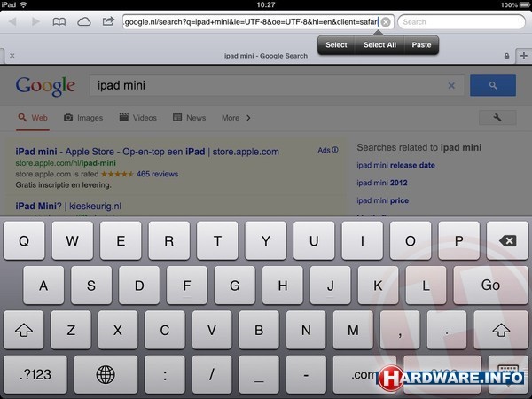This screenshot has width=532, height=399.
Task: Tap the E key
Action: pyautogui.click(x=121, y=241)
